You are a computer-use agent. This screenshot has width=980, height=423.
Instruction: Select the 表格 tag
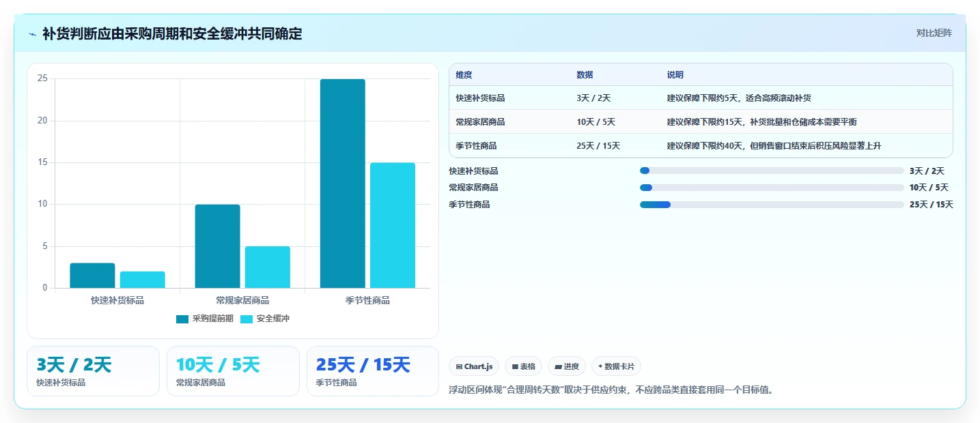coord(523,366)
